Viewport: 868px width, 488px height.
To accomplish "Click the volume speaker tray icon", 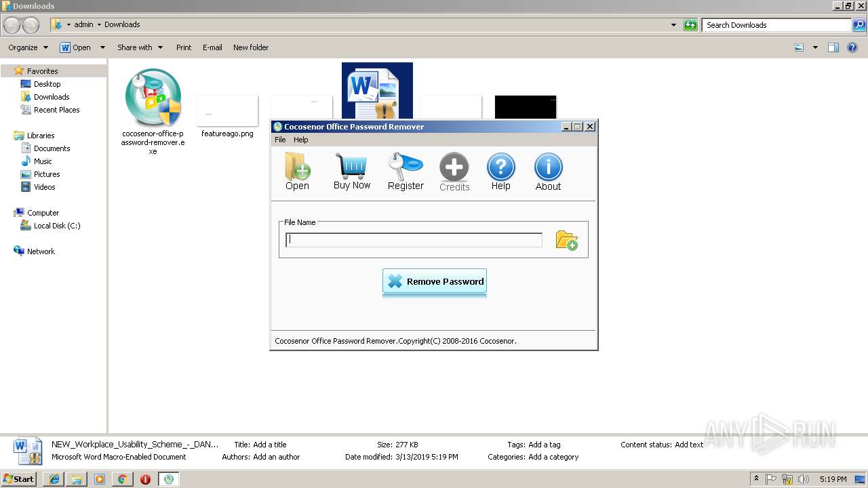I will pyautogui.click(x=803, y=479).
